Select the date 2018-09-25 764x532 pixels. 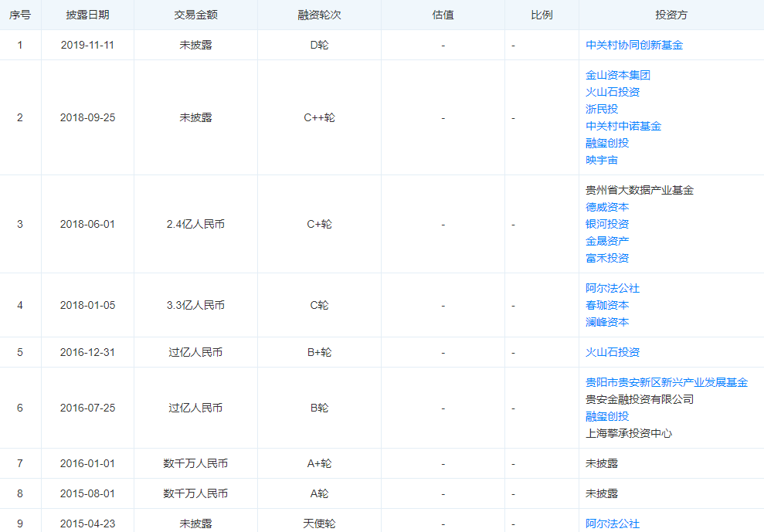tap(88, 117)
